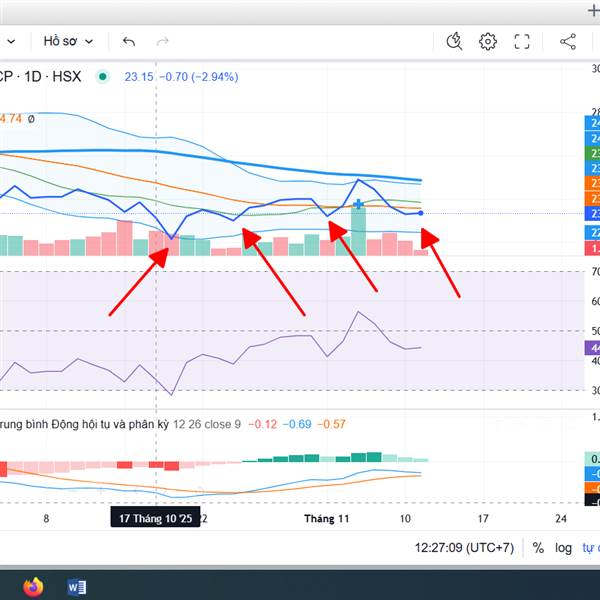Viewport: 600px width, 600px height.
Task: Click the tall green volume bar in November
Action: pyautogui.click(x=358, y=231)
